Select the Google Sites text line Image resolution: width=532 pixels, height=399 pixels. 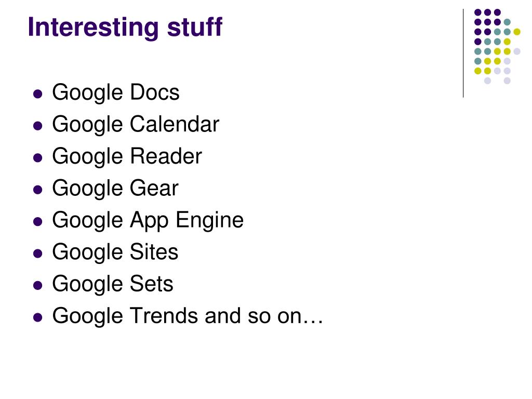tap(115, 252)
